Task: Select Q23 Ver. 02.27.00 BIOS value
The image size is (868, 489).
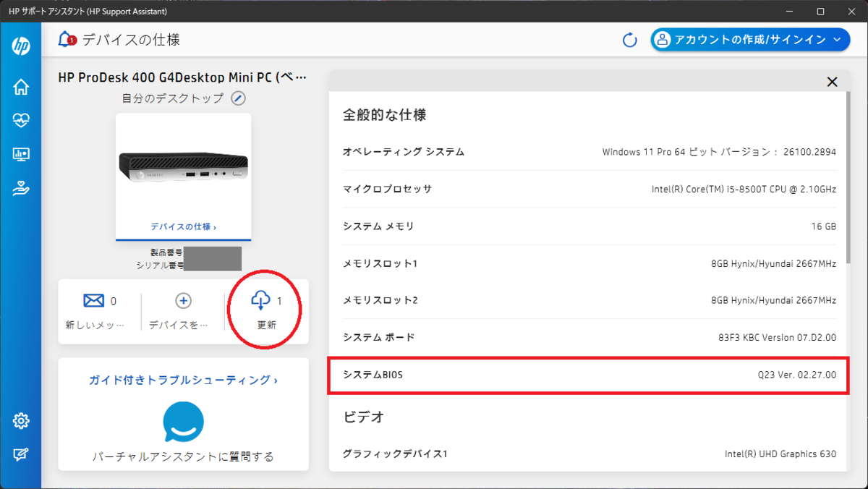Action: (797, 375)
